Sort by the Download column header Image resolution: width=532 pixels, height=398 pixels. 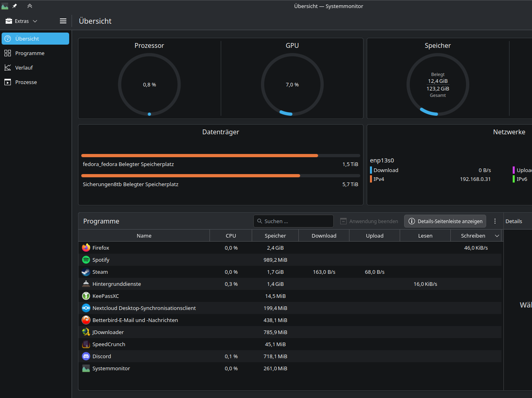tap(324, 236)
